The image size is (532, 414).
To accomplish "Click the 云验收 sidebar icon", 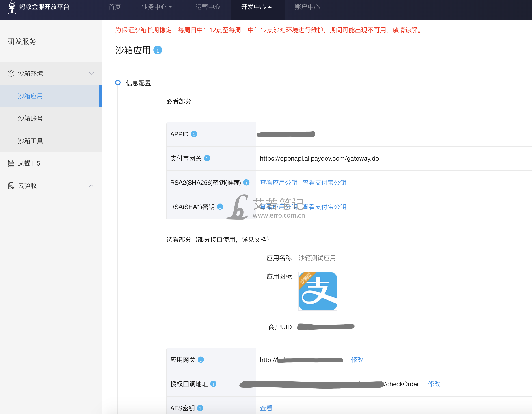I will [11, 186].
